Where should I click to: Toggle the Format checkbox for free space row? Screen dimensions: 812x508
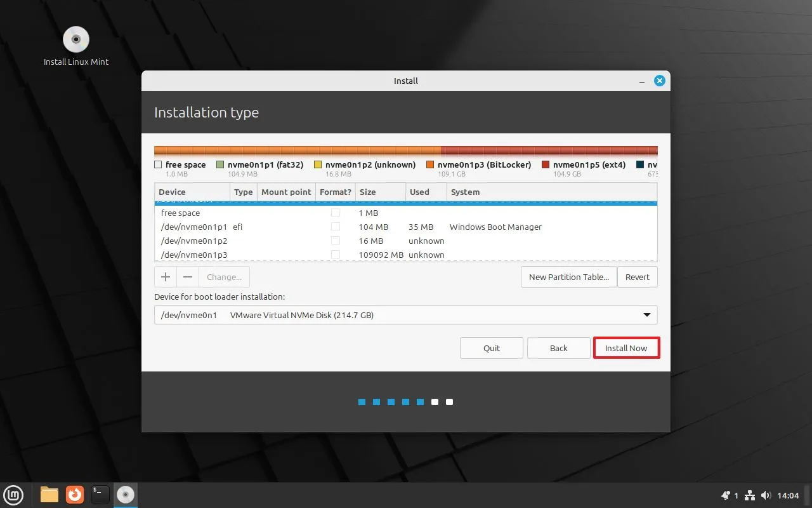click(x=336, y=213)
